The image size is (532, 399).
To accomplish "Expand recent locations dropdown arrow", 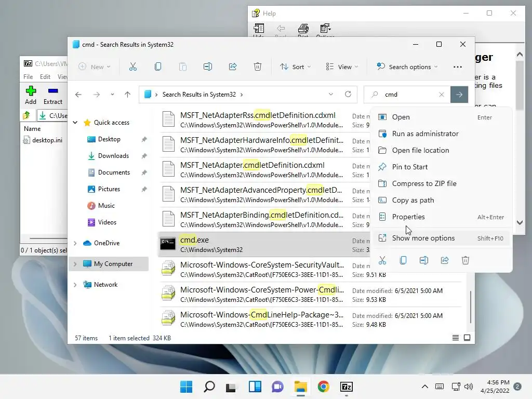I will (112, 95).
